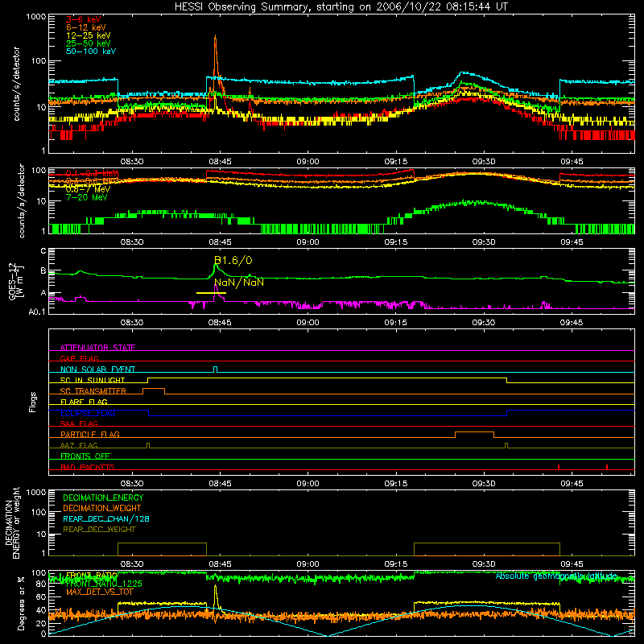Click the yellow flare interval bar in GOES panel

click(x=211, y=293)
